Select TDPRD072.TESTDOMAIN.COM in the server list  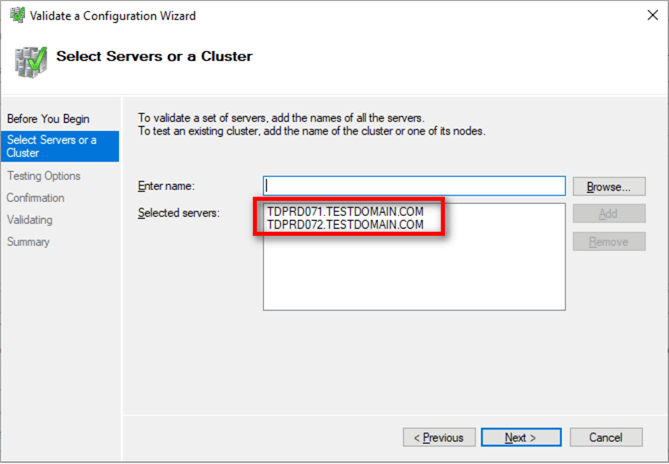[x=345, y=225]
